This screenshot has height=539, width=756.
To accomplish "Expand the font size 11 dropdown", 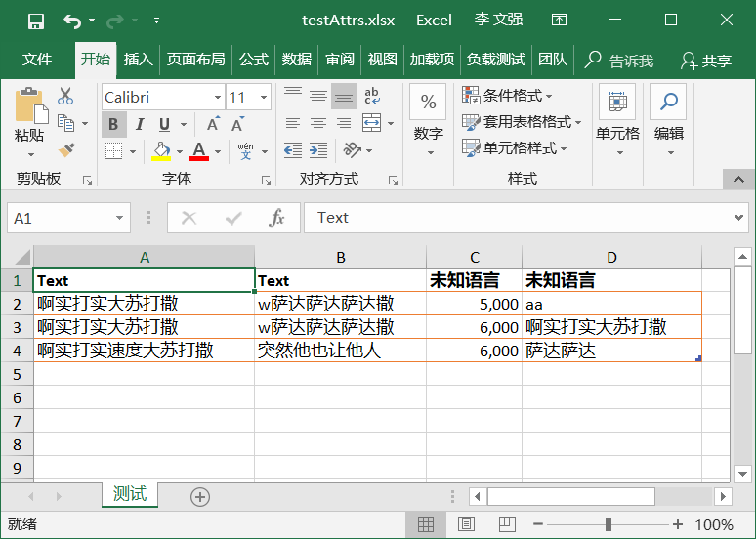I will (x=263, y=98).
